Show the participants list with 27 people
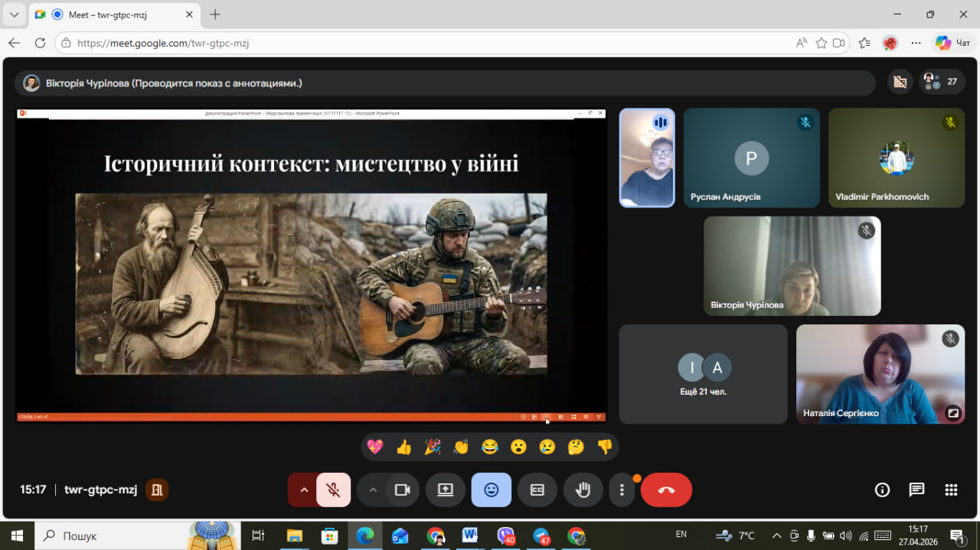Screen dimensions: 980x550 tap(942, 82)
